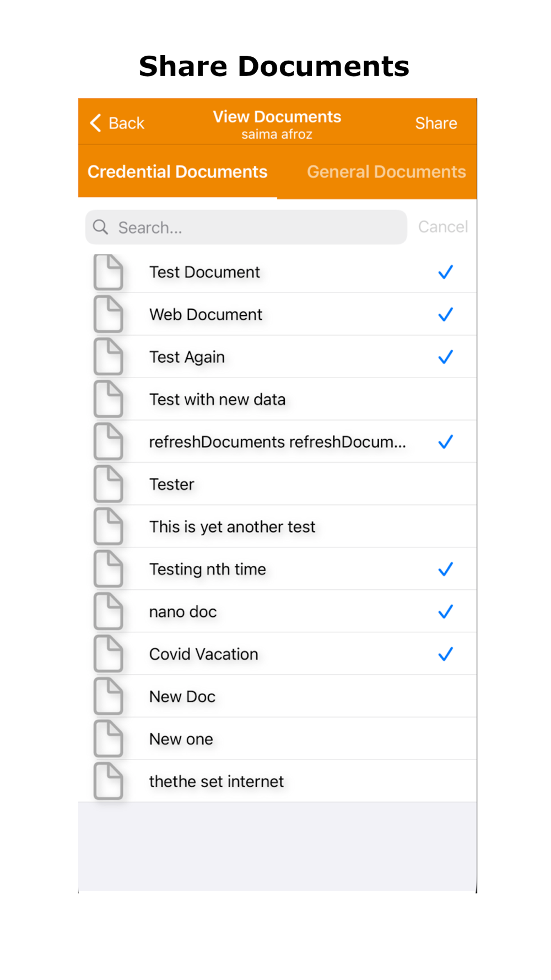Select the 'Tester' document name
Viewport: 551px width, 980px height.
[172, 484]
